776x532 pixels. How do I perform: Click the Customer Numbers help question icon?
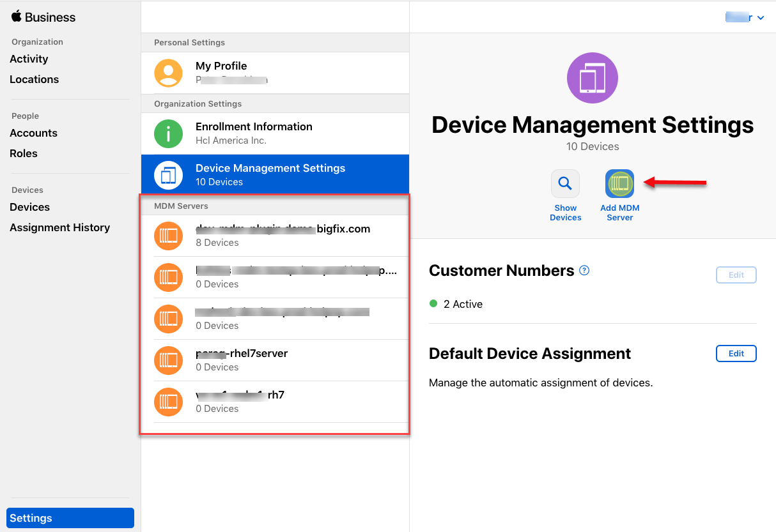click(x=584, y=271)
